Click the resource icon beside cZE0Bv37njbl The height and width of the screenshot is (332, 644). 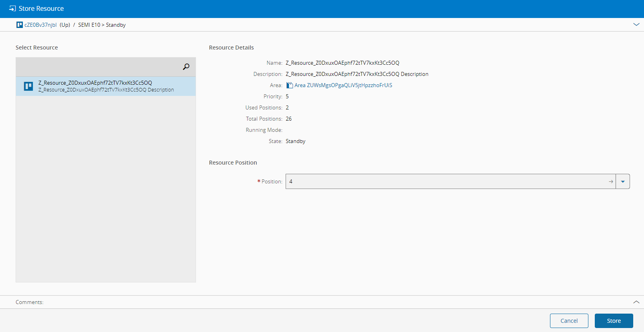point(20,25)
